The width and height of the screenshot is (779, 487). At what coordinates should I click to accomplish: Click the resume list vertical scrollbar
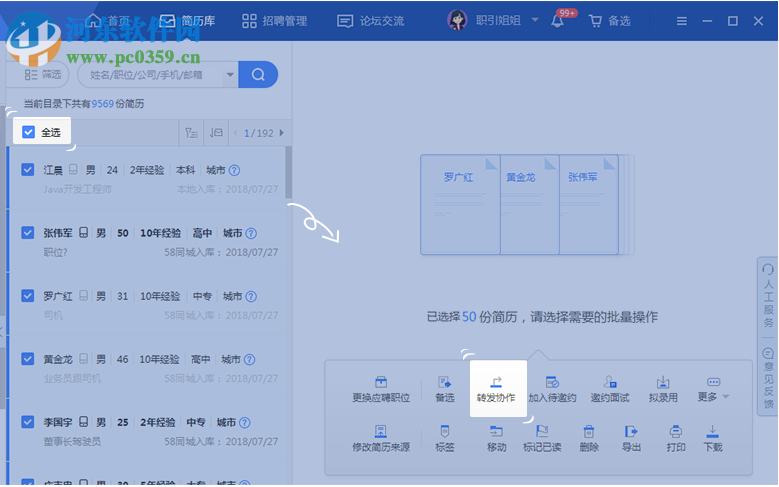pyautogui.click(x=288, y=172)
